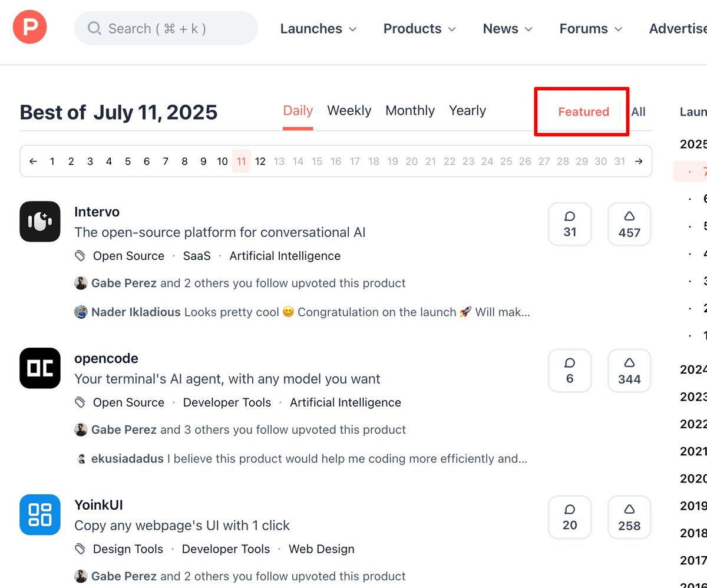
Task: Click Gabe Perez's avatar under YoinkUI
Action: point(81,576)
